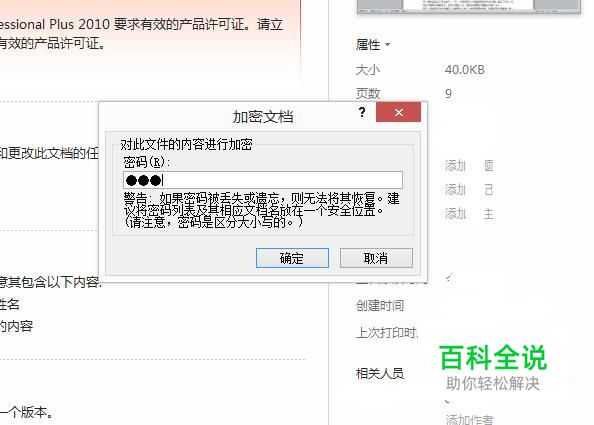Click the 相关人员 heading
This screenshot has width=594, height=425.
coord(380,373)
